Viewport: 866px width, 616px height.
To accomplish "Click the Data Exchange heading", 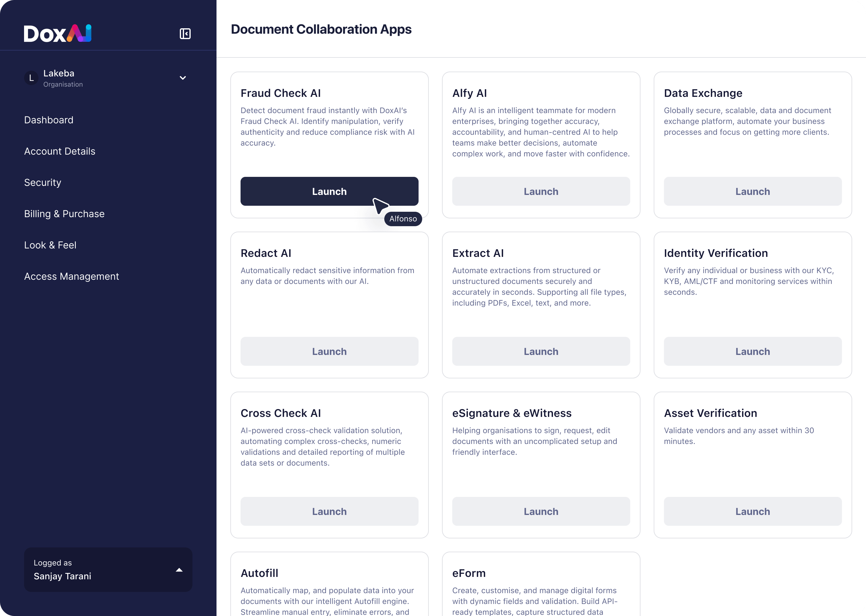I will (703, 93).
